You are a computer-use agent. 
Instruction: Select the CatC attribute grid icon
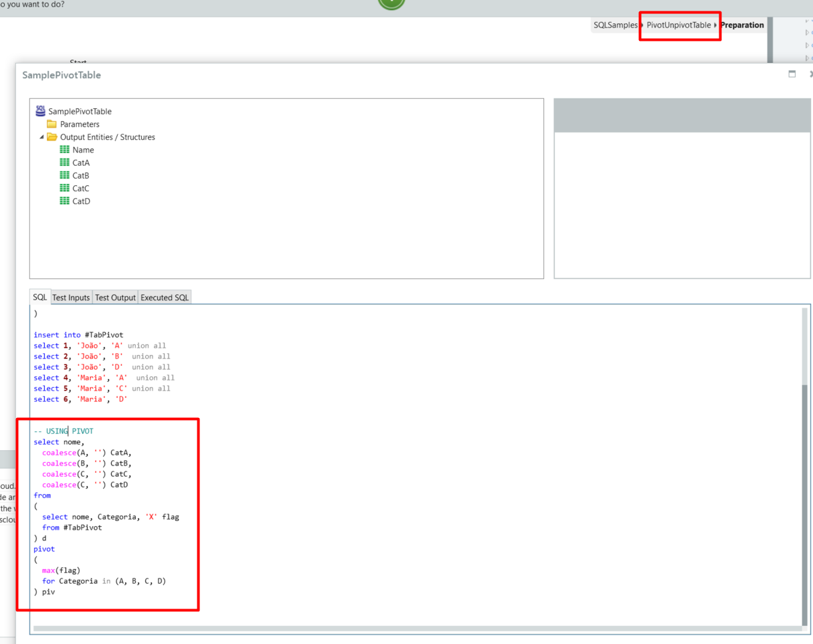(x=64, y=188)
